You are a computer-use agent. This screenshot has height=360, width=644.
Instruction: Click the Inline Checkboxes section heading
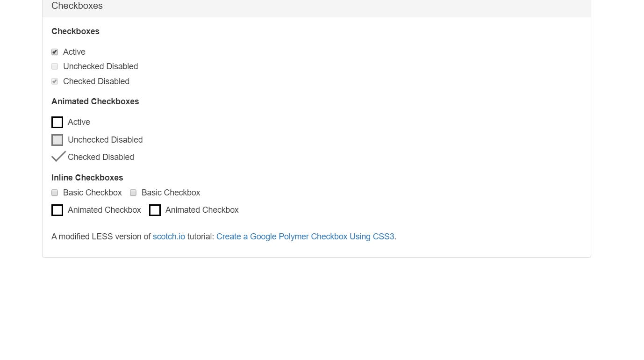[x=87, y=178]
